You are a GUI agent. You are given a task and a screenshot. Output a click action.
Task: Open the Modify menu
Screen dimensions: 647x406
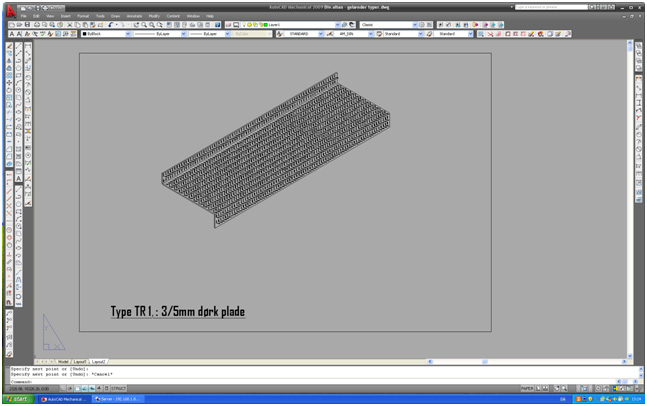coord(154,16)
